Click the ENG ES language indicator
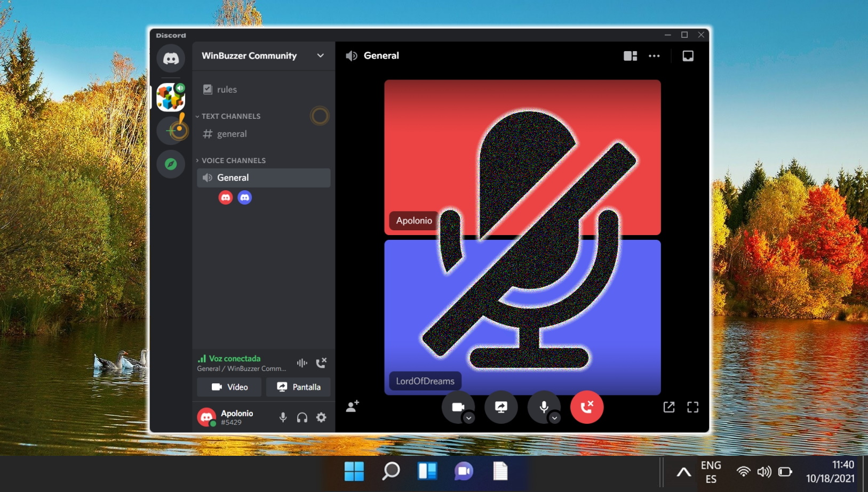The width and height of the screenshot is (868, 492). pyautogui.click(x=711, y=472)
